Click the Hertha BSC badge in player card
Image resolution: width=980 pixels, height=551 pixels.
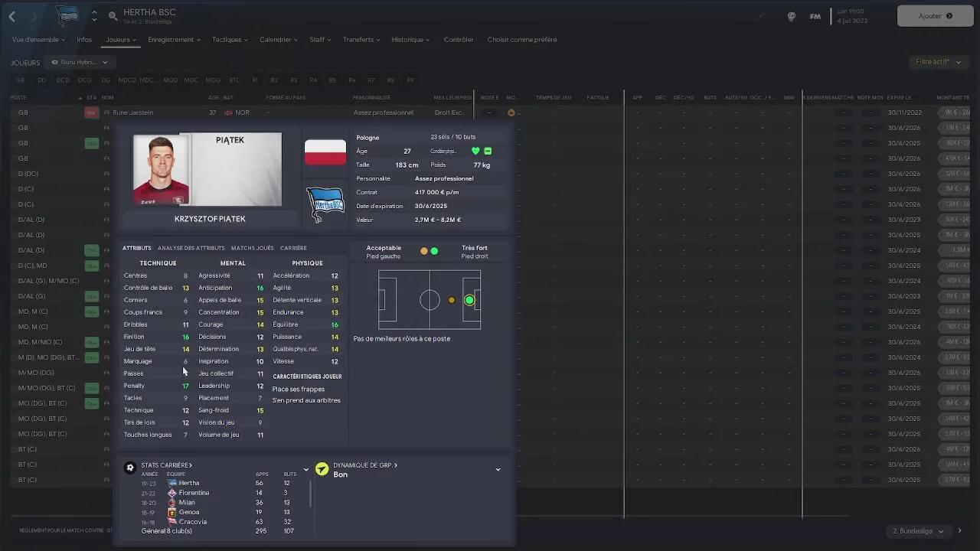[325, 203]
